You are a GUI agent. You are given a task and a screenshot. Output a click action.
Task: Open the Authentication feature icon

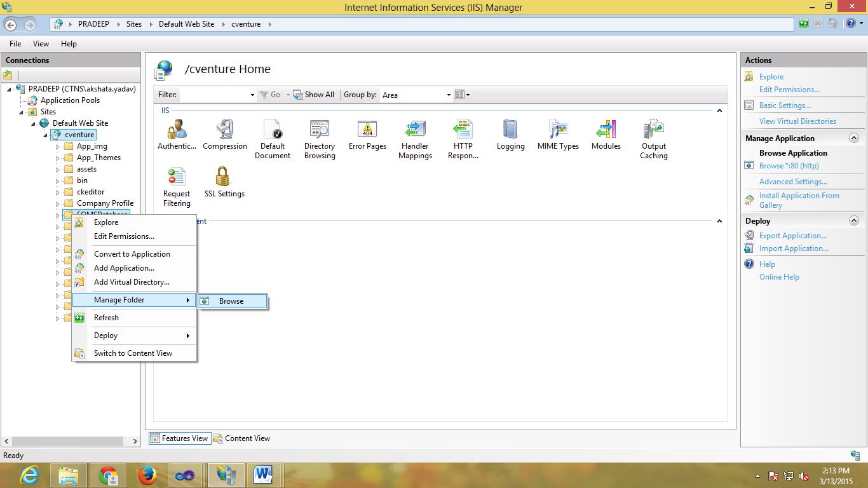pyautogui.click(x=177, y=135)
